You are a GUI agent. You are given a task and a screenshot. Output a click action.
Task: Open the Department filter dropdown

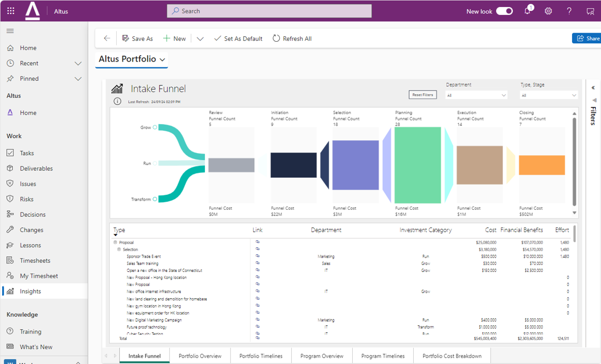click(x=476, y=95)
